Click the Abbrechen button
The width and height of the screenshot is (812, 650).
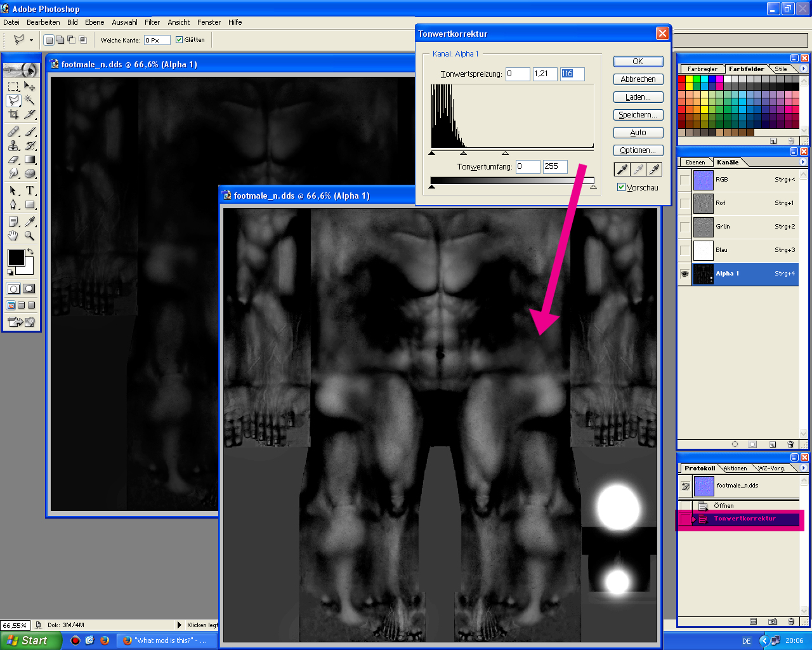click(x=638, y=79)
